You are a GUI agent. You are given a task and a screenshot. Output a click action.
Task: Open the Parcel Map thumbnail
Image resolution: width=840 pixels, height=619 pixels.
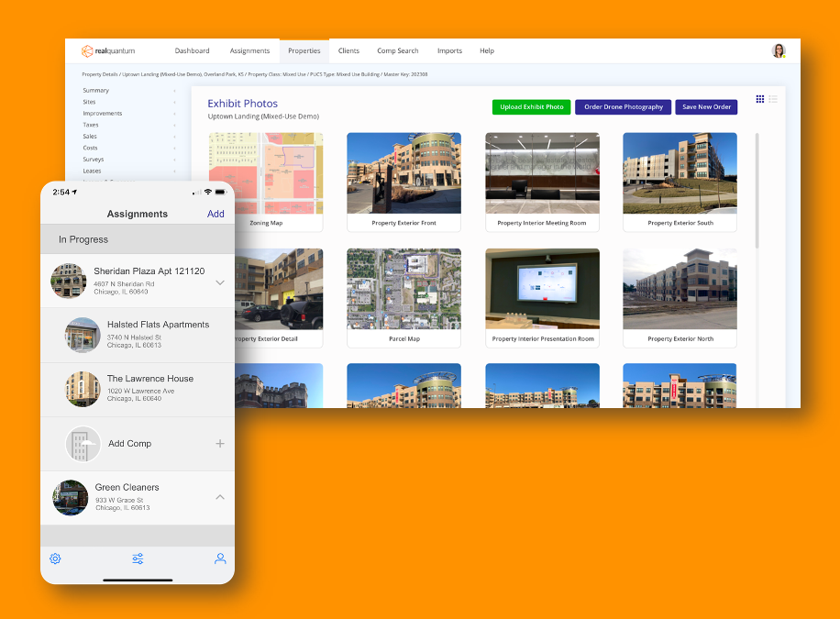coord(403,289)
